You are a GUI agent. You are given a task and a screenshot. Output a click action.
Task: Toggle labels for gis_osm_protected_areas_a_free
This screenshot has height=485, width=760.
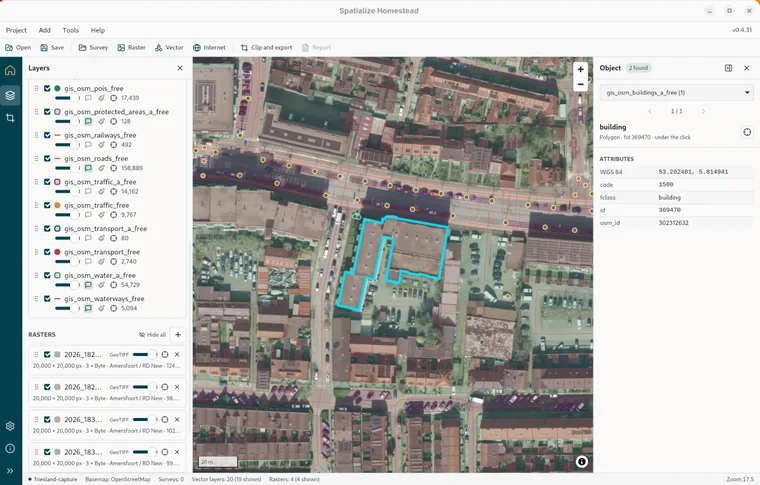(x=88, y=121)
